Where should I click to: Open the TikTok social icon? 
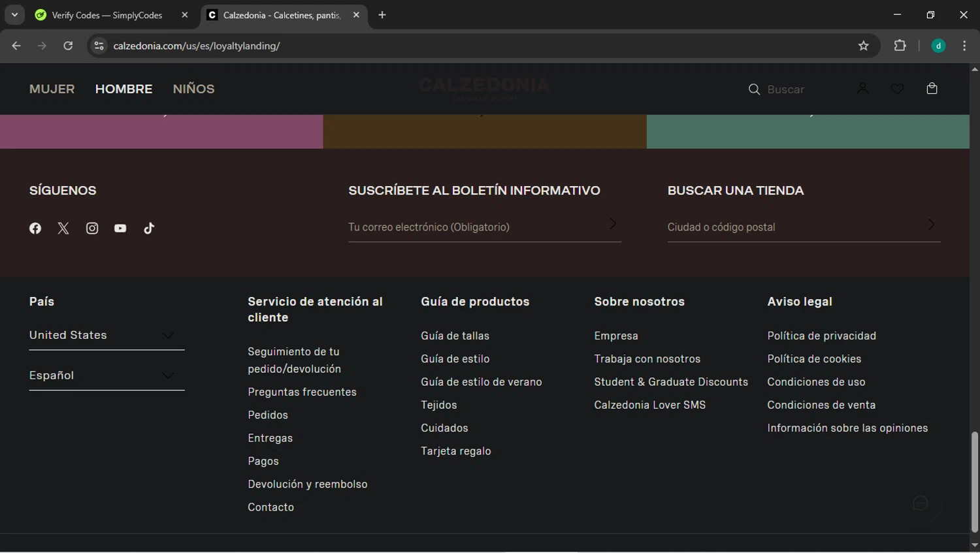click(149, 228)
